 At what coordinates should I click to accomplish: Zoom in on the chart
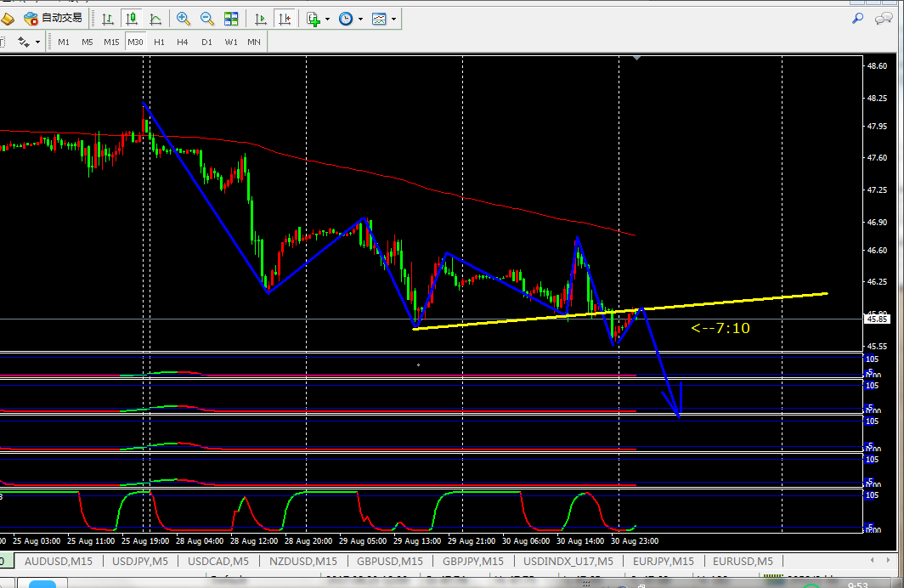coord(183,19)
